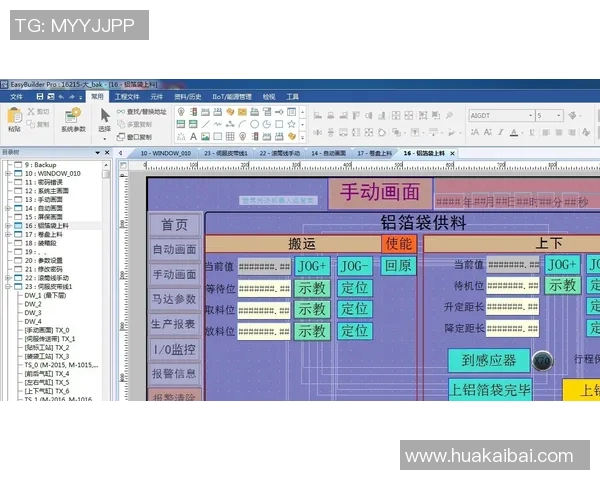Viewport: 600px width, 480px height.
Task: Open the 文件 (File) menu
Action: 16,97
